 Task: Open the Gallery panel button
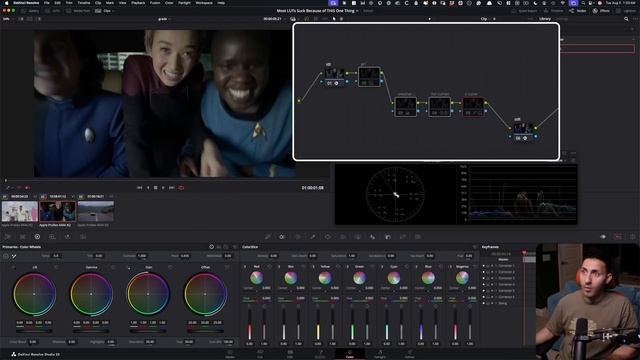(30, 11)
